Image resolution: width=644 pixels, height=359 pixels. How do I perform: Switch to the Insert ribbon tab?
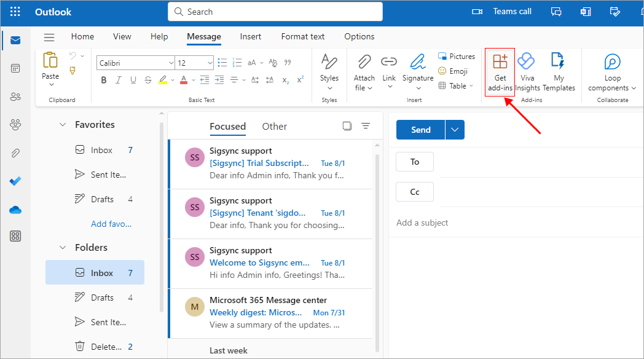pyautogui.click(x=251, y=36)
